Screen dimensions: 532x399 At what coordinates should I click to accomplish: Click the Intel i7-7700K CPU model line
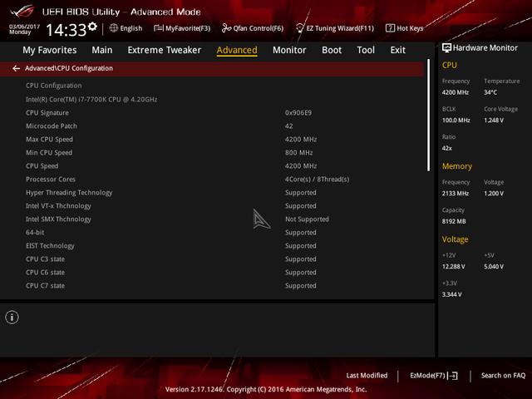tap(91, 100)
